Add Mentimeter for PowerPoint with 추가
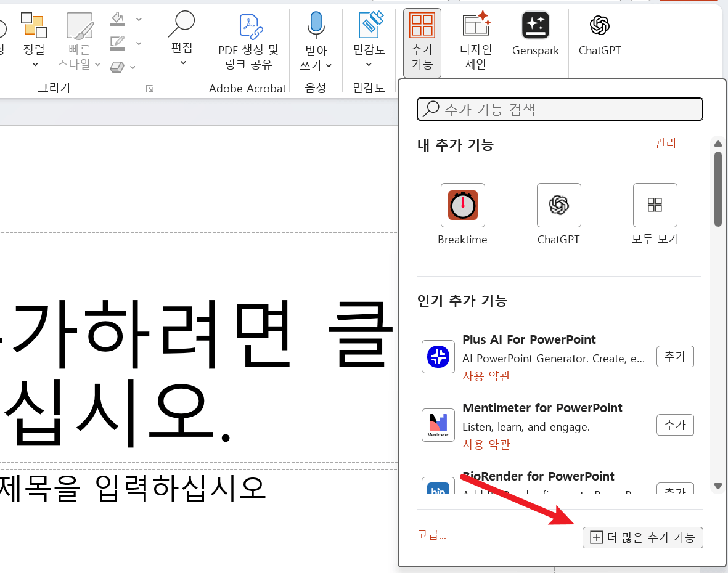Viewport: 728px width, 573px height. click(x=675, y=425)
